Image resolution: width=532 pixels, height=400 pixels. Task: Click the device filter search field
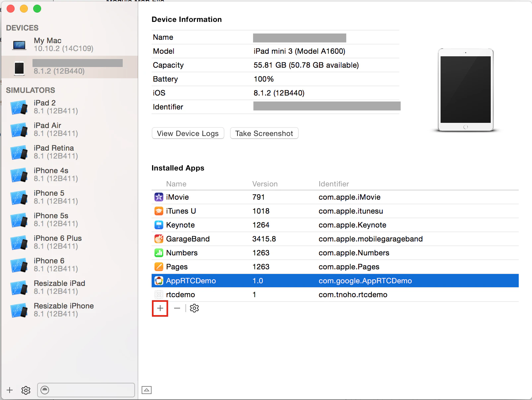(86, 390)
